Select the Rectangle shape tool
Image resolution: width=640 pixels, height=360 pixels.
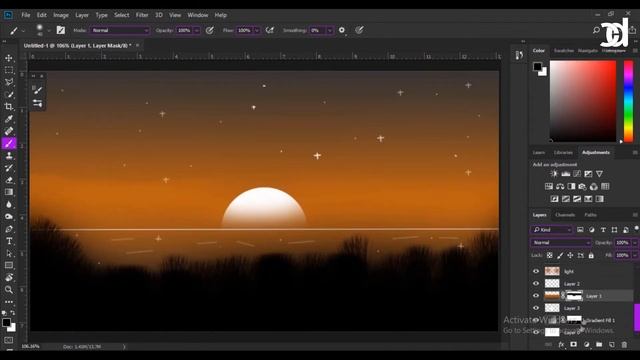pyautogui.click(x=9, y=265)
